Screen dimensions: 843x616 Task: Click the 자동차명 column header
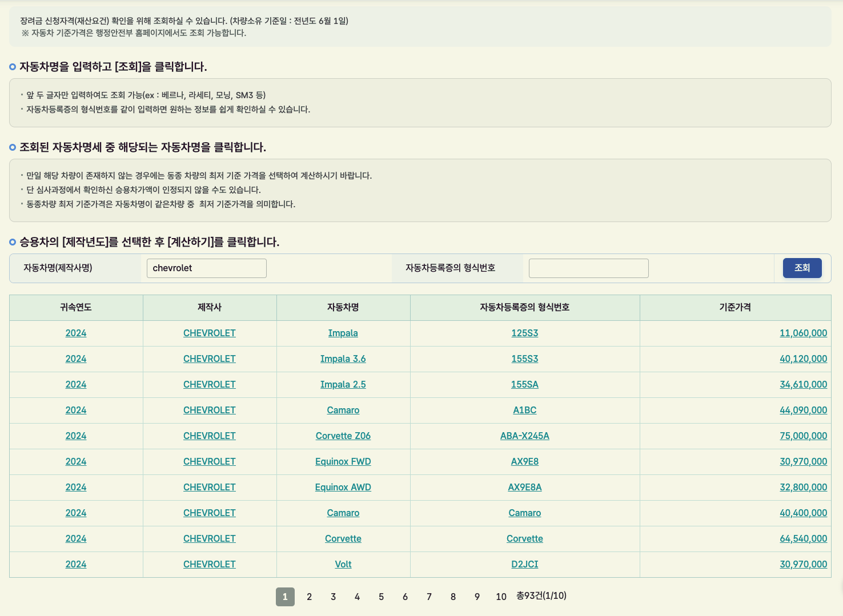coord(343,307)
